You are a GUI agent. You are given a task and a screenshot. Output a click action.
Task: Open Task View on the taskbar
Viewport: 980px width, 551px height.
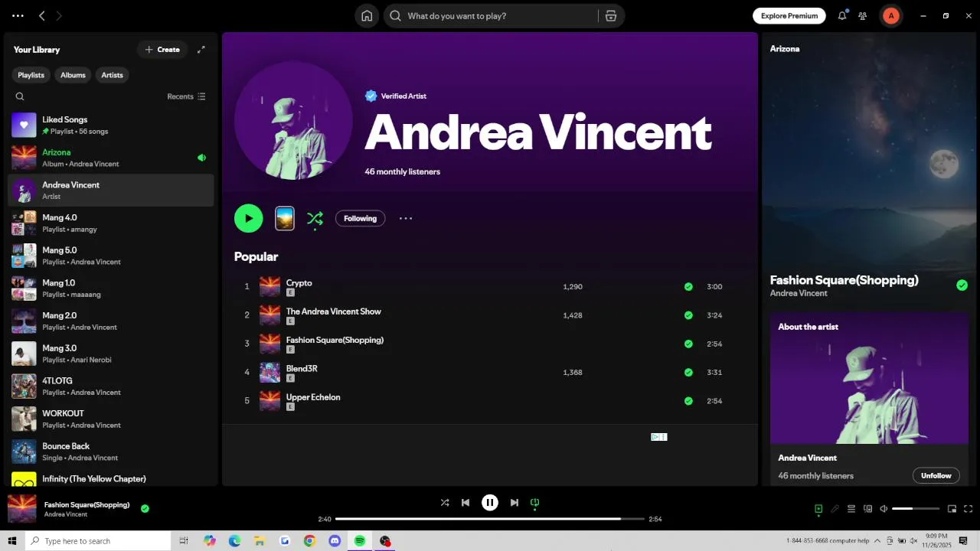[184, 541]
